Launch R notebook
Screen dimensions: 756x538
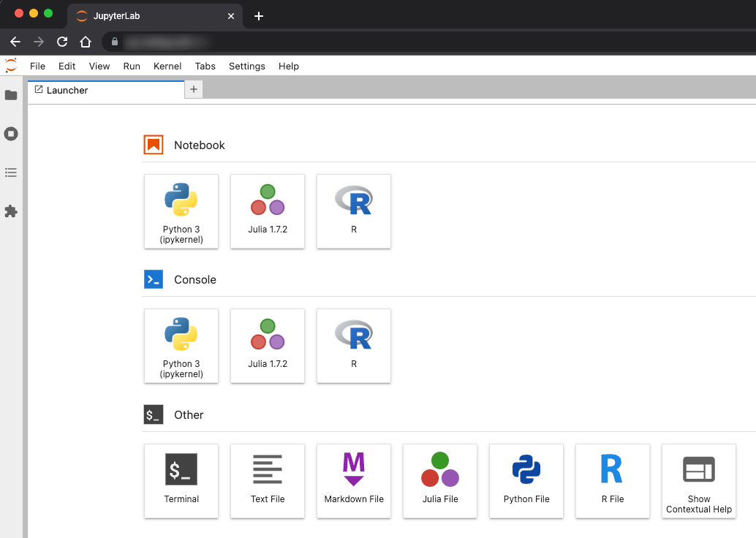click(354, 212)
